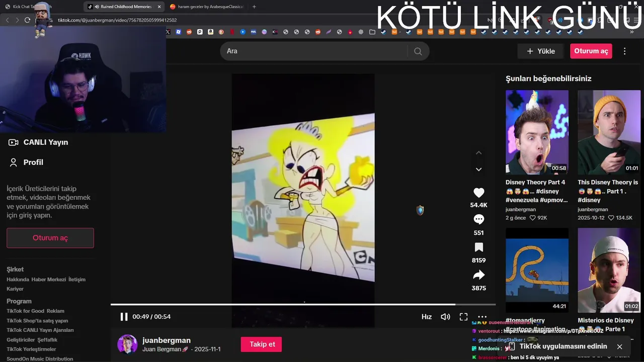The image size is (644, 362).
Task: Click Takip et follow button
Action: [x=262, y=344]
